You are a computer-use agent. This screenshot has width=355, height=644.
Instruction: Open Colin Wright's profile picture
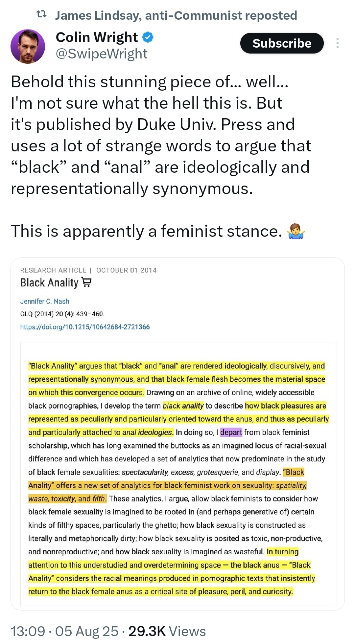28,46
